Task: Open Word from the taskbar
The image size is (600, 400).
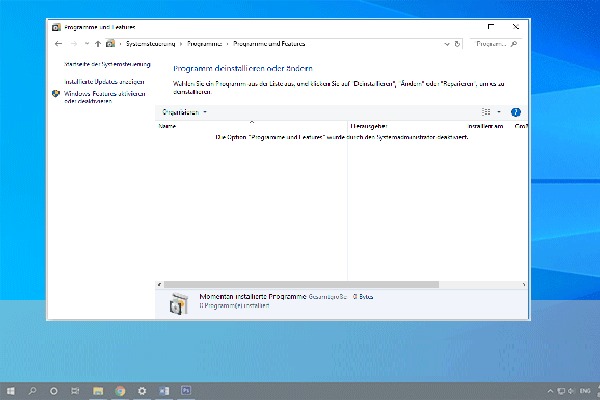Action: [163, 389]
